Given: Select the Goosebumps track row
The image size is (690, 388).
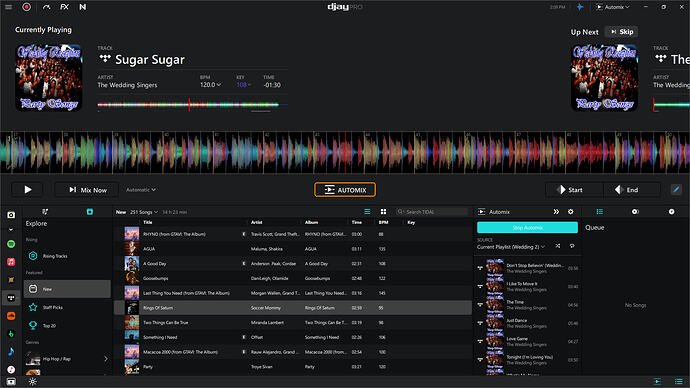Looking at the screenshot, I should tap(293, 278).
